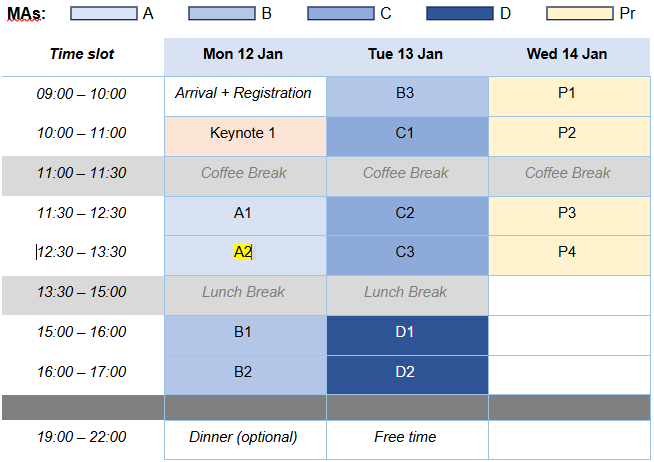Click the Tue 13 Jan column header
654x462 pixels.
pyautogui.click(x=405, y=54)
